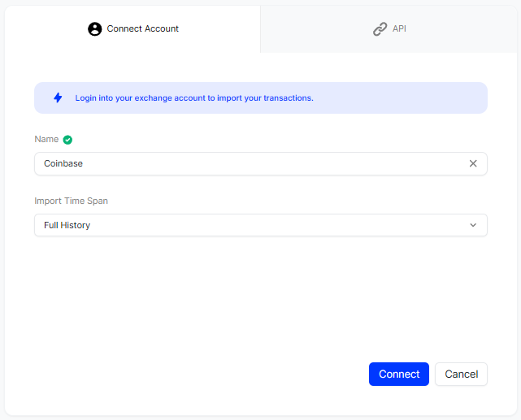Click the Import Time Span label
This screenshot has width=521, height=420.
[71, 201]
